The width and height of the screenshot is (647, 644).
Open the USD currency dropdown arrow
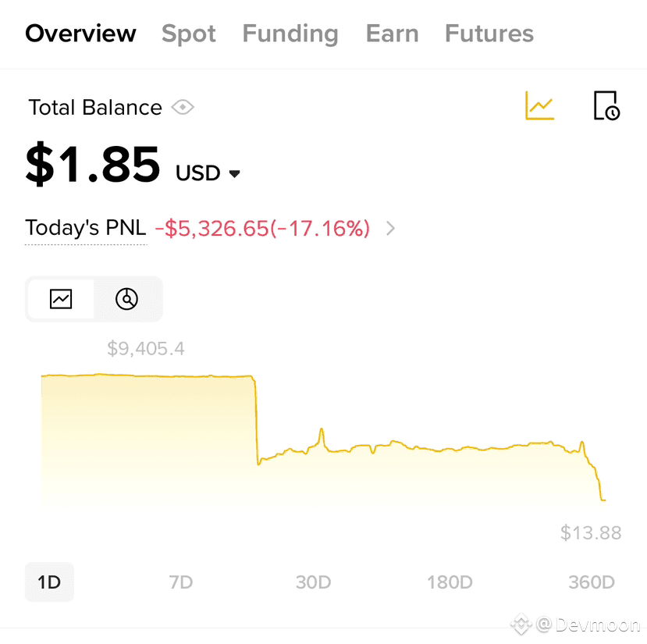click(x=234, y=174)
